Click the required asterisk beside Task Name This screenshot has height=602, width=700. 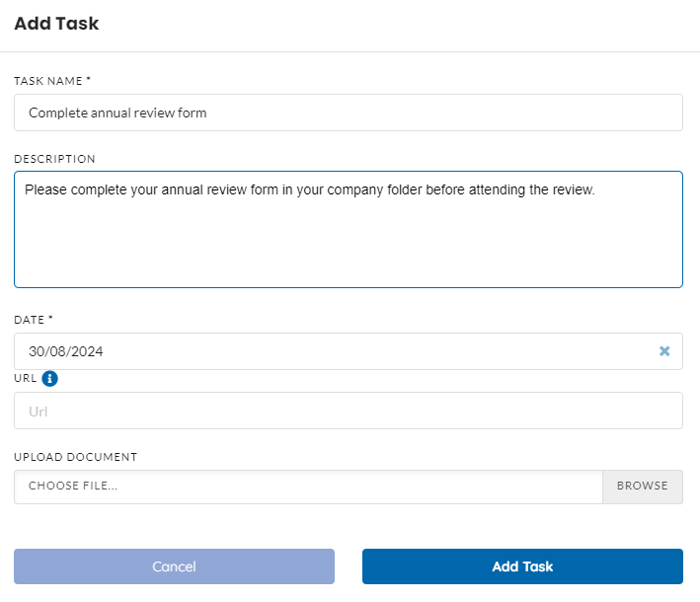(x=88, y=79)
